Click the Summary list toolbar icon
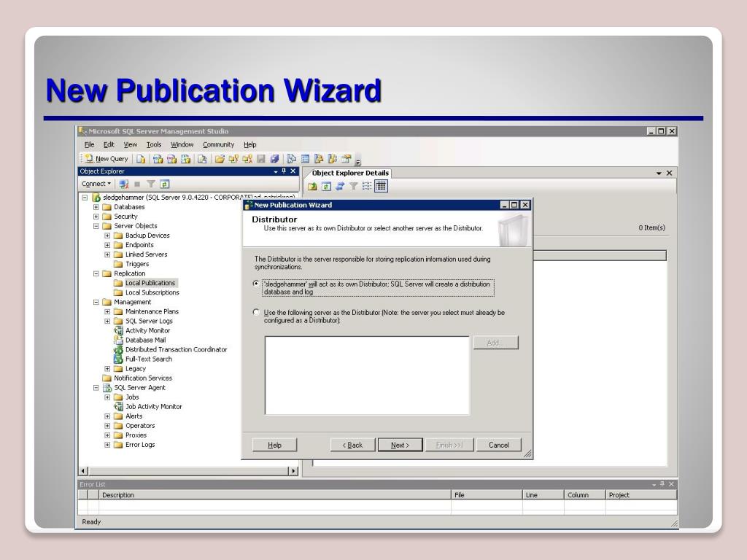The width and height of the screenshot is (747, 560). click(306, 158)
